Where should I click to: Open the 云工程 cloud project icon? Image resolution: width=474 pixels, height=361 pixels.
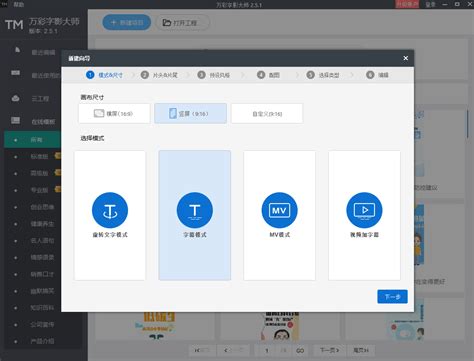click(16, 98)
